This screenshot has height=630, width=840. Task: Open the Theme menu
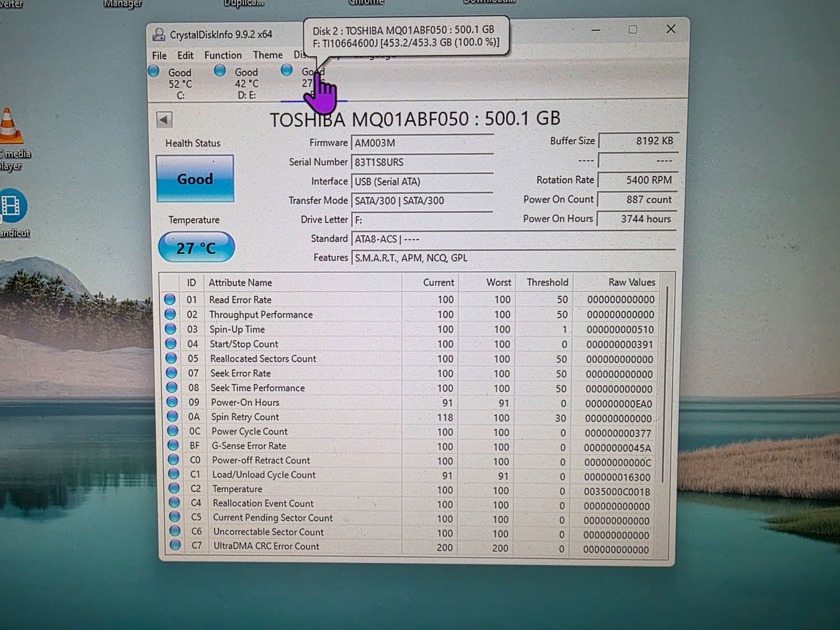click(x=268, y=55)
